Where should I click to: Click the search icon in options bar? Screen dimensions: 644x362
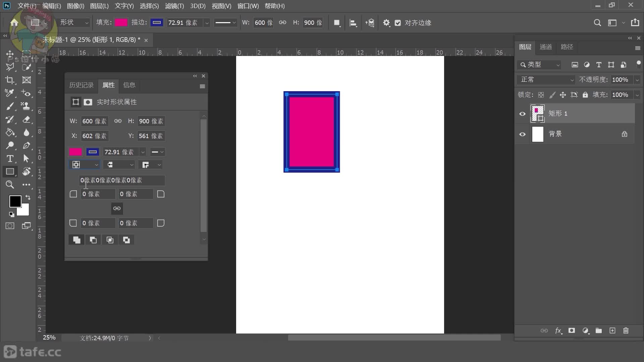point(597,23)
